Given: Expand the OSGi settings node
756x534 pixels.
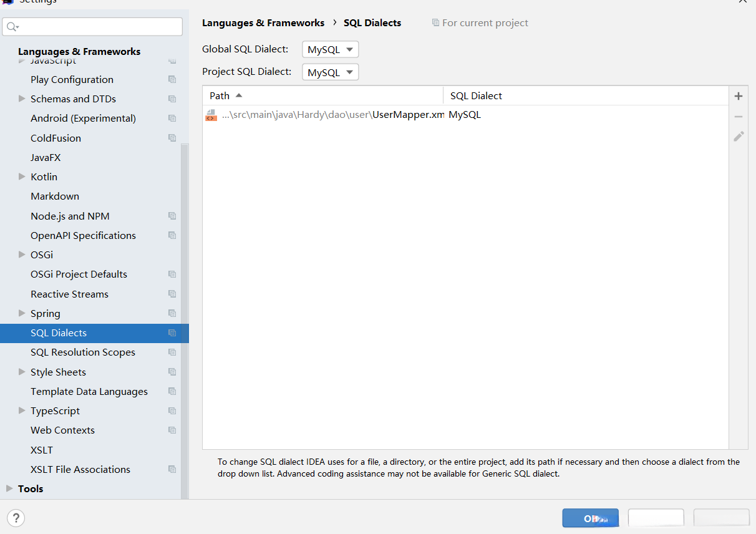Looking at the screenshot, I should 22,255.
